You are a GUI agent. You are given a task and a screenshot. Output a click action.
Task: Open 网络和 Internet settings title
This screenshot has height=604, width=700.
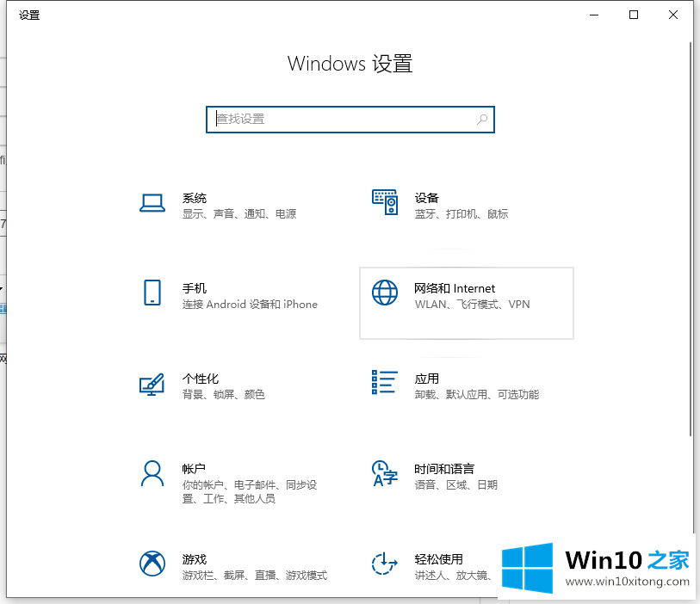click(455, 288)
